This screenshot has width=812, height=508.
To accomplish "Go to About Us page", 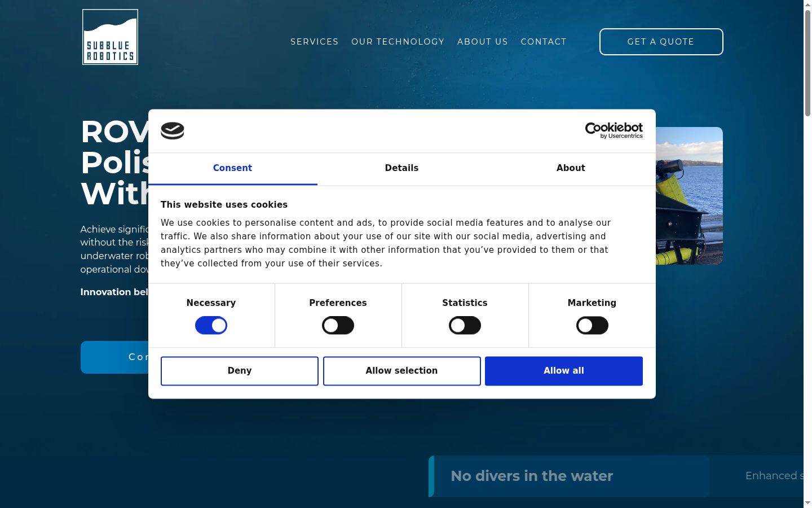I will click(x=482, y=42).
